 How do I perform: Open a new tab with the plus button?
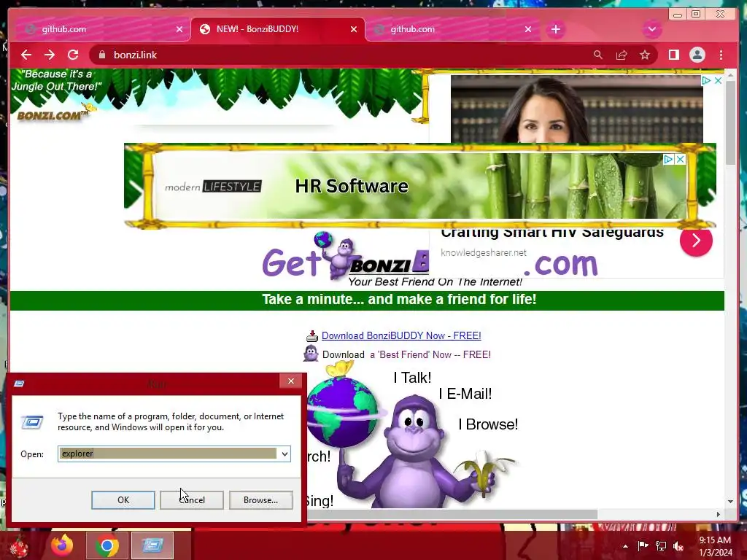click(x=555, y=29)
